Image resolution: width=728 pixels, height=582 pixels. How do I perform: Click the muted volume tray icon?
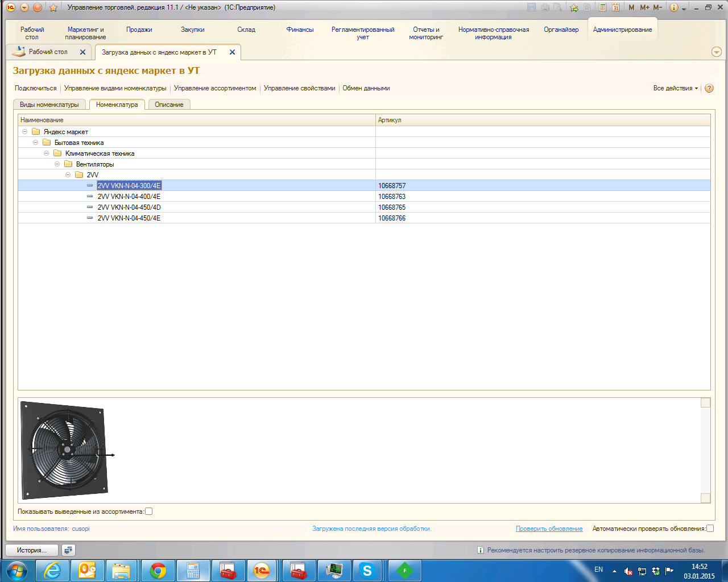pos(628,571)
